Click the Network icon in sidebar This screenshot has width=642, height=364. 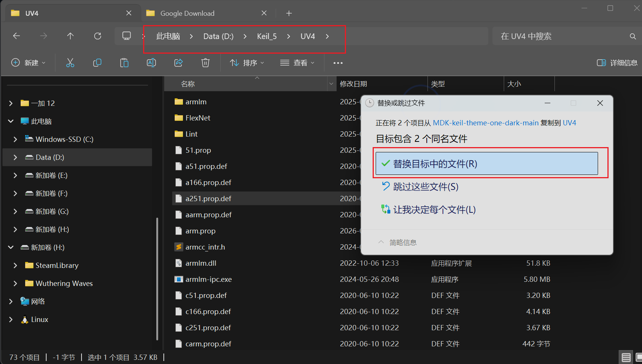point(25,301)
